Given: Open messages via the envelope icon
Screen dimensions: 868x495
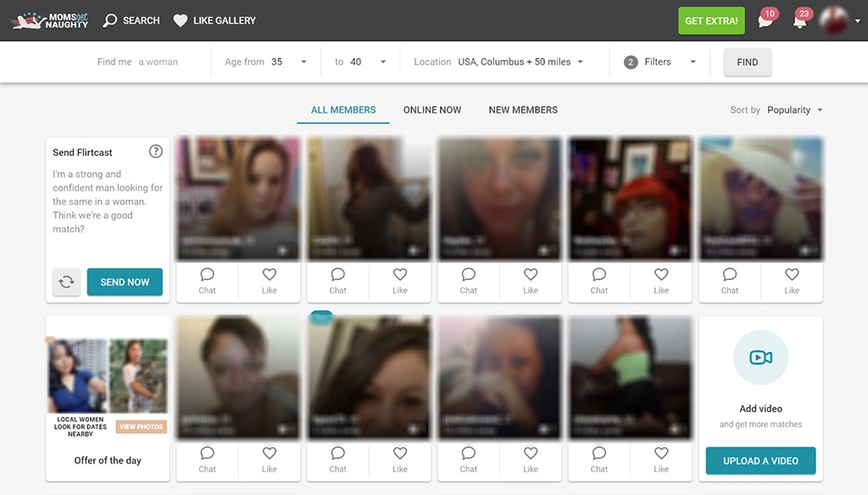Looking at the screenshot, I should coord(764,19).
